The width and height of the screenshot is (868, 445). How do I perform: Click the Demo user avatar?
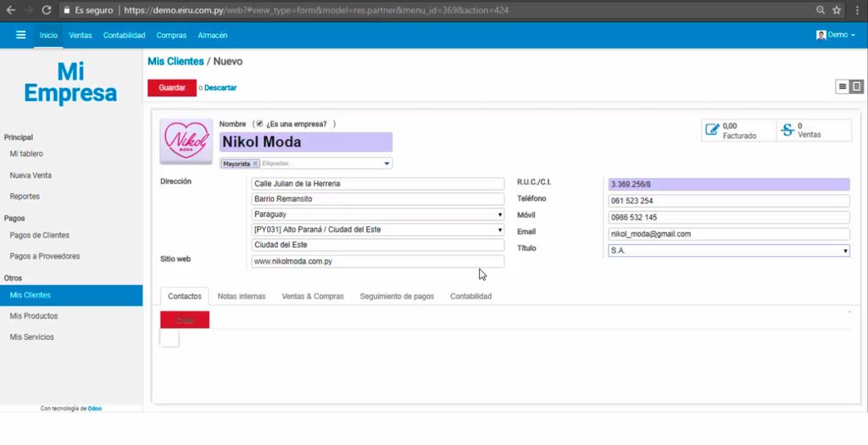click(821, 35)
